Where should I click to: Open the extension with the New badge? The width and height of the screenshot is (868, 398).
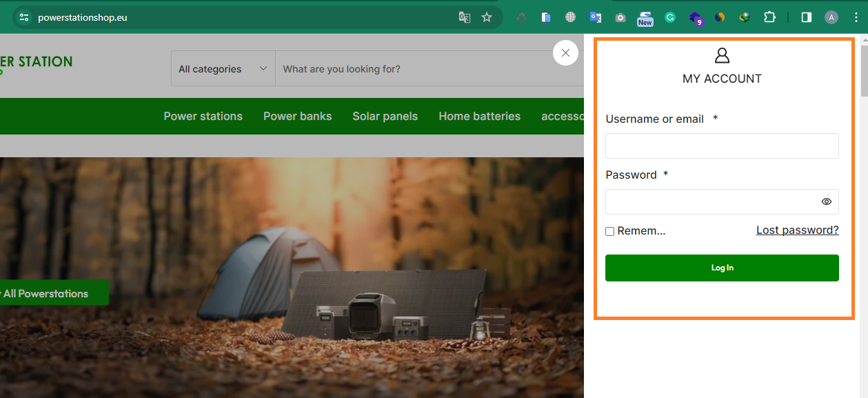645,18
